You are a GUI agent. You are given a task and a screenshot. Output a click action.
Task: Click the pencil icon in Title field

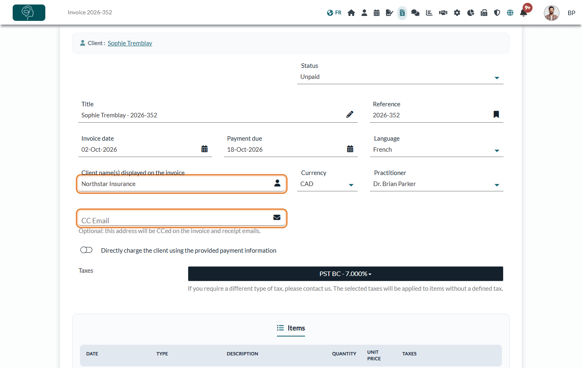(x=350, y=114)
